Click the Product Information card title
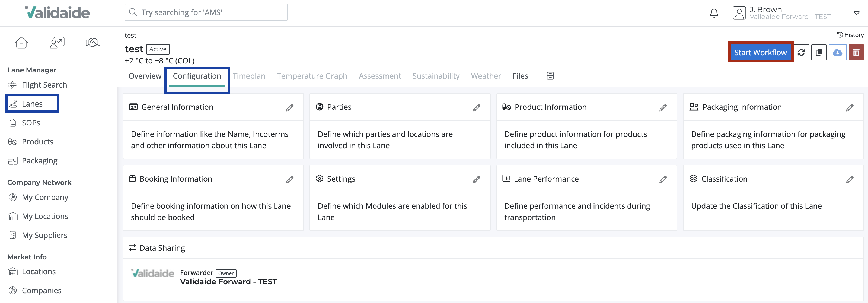Screen dimensions: 868x303 550,107
